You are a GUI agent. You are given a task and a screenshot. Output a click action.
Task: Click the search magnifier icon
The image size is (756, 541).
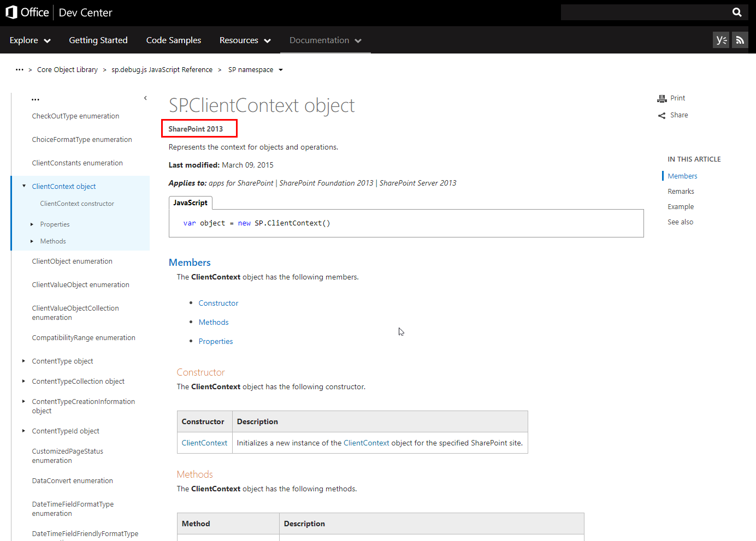737,12
